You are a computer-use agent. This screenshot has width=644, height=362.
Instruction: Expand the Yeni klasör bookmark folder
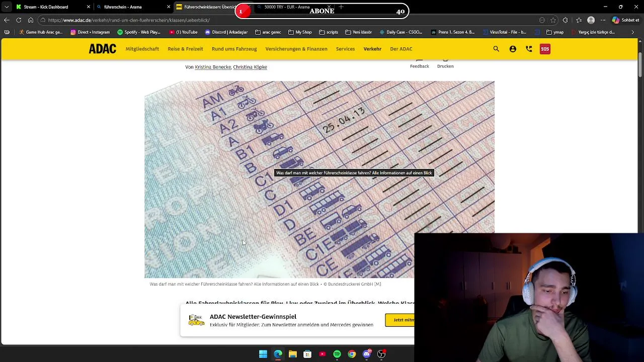point(359,32)
